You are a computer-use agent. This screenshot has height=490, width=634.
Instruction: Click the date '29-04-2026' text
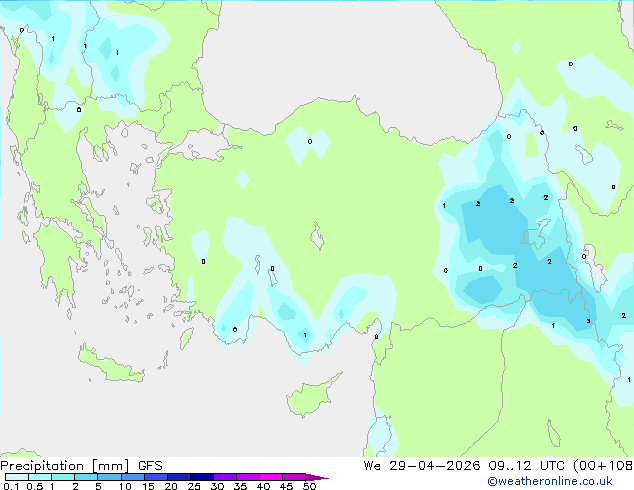[x=435, y=466]
